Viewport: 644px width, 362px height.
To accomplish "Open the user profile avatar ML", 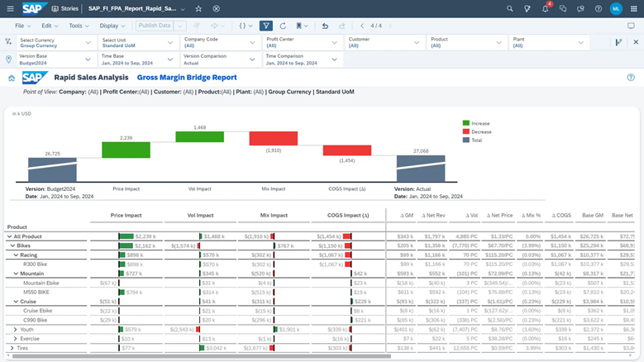I will 616,8.
